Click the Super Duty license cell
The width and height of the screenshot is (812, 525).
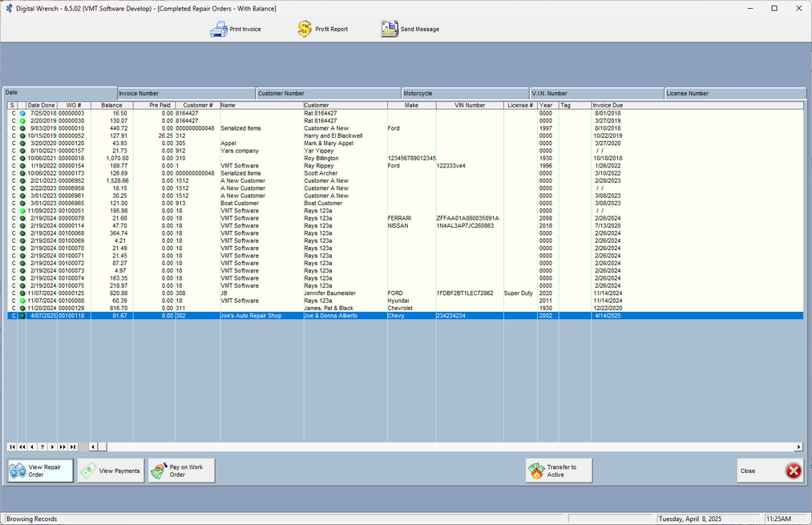coord(519,293)
